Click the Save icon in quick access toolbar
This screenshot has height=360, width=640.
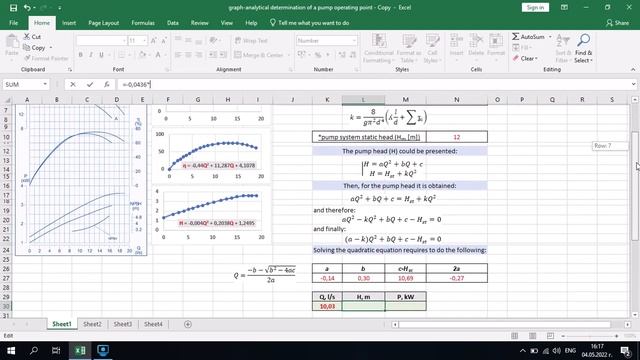13,7
